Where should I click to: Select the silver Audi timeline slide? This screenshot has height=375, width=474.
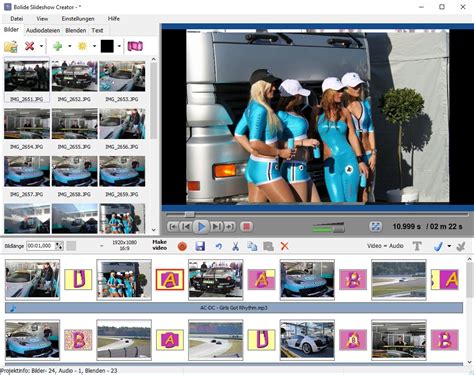[x=307, y=340]
